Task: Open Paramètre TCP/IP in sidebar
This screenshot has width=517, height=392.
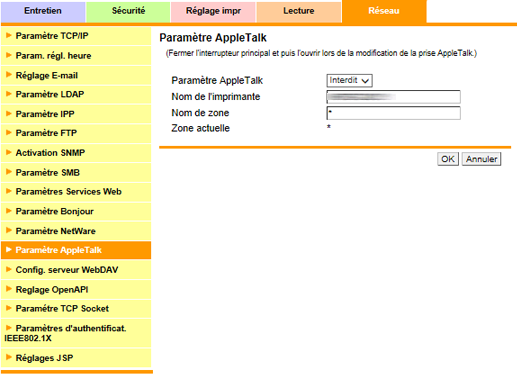Action: coord(76,36)
